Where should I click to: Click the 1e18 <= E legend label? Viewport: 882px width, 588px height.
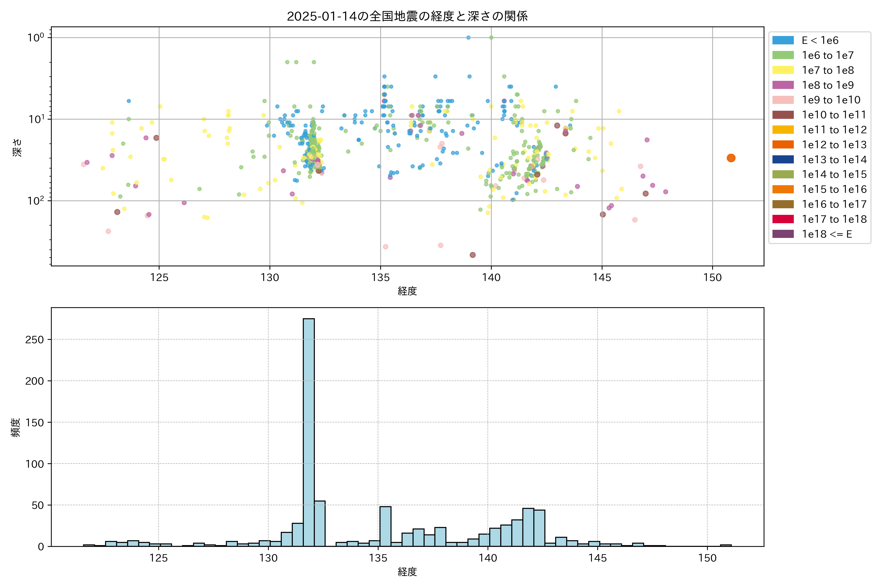(x=827, y=234)
